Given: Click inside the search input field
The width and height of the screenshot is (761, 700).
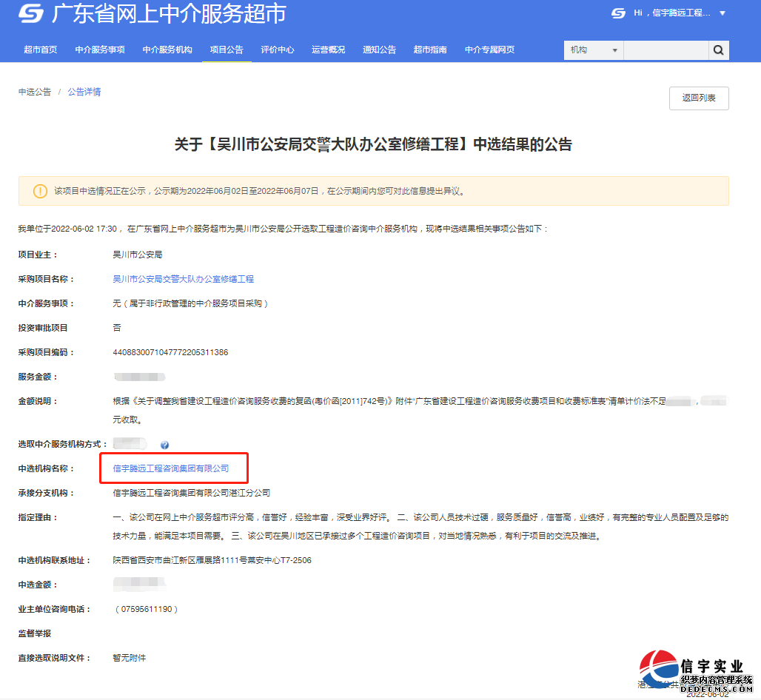Looking at the screenshot, I should [x=665, y=50].
